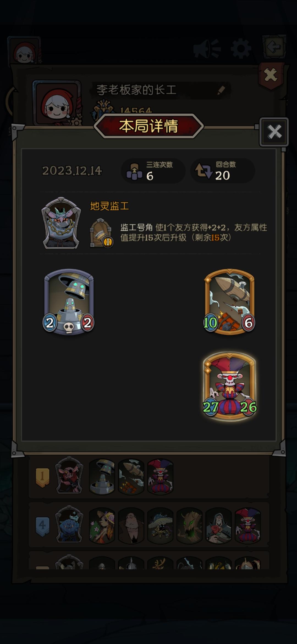Screen dimensions: 297x644
Task: Open the settings gear icon
Action: click(241, 49)
